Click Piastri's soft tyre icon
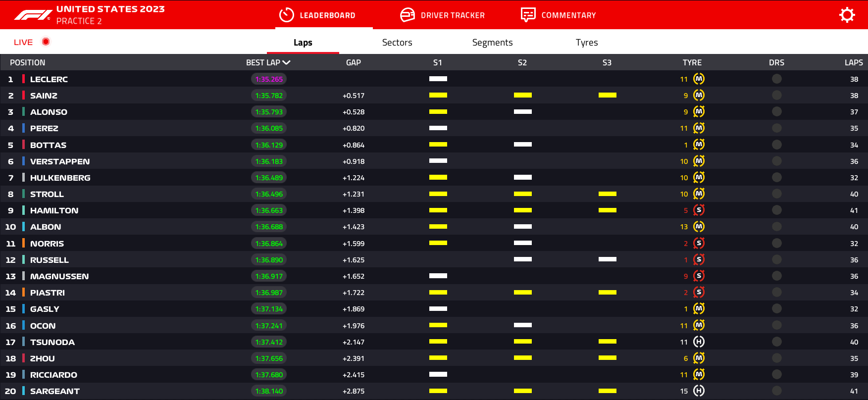Viewport: 868px width, 400px height. 699,292
